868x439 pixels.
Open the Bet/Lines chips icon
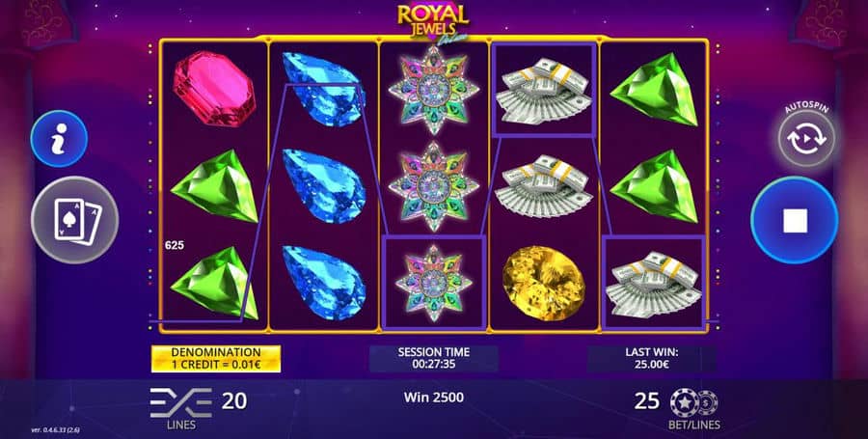(693, 402)
